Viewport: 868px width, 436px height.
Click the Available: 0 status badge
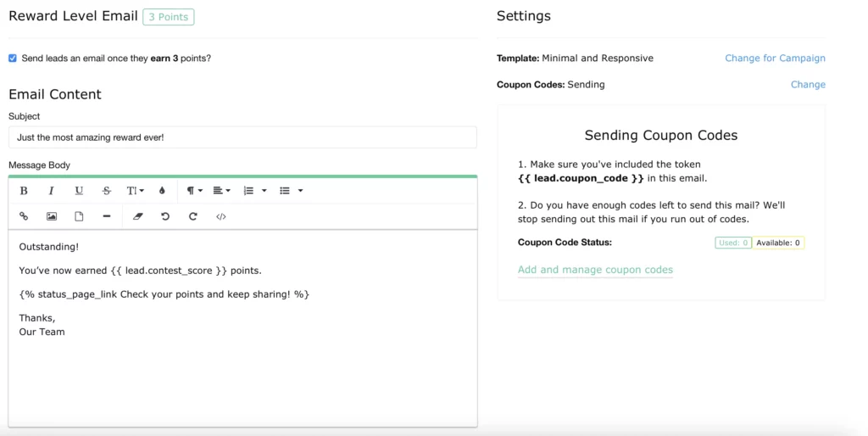pyautogui.click(x=778, y=243)
